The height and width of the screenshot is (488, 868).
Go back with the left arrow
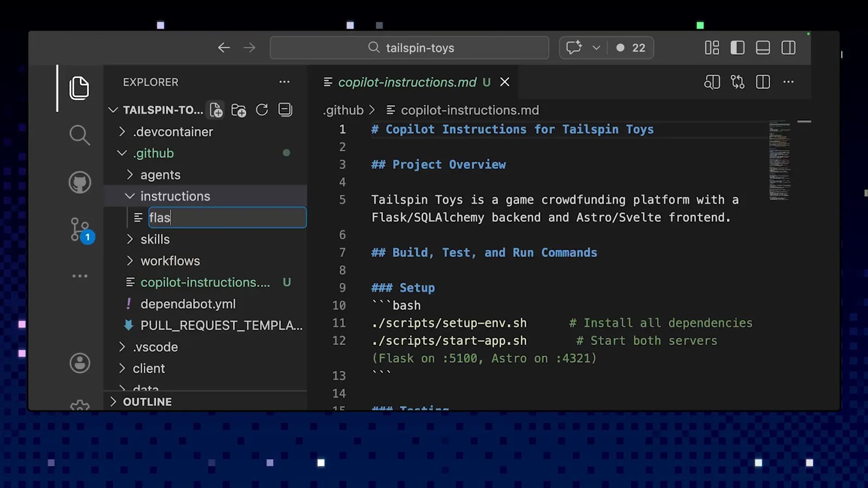[224, 48]
